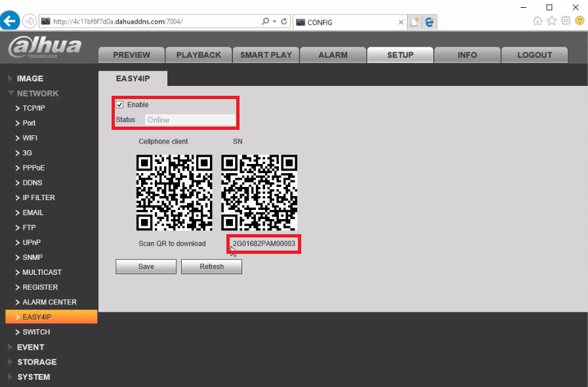Select EASY4IP in the sidebar
This screenshot has height=387, width=588.
click(x=51, y=317)
